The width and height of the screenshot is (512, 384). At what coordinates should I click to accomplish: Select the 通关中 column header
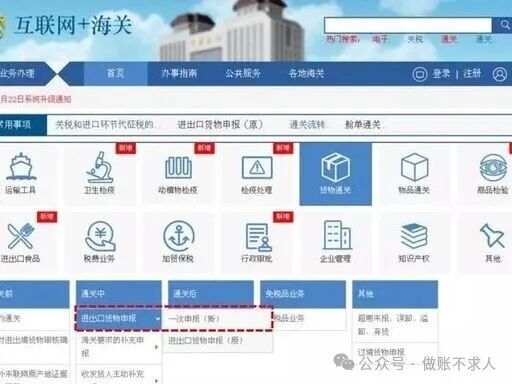[x=119, y=294]
